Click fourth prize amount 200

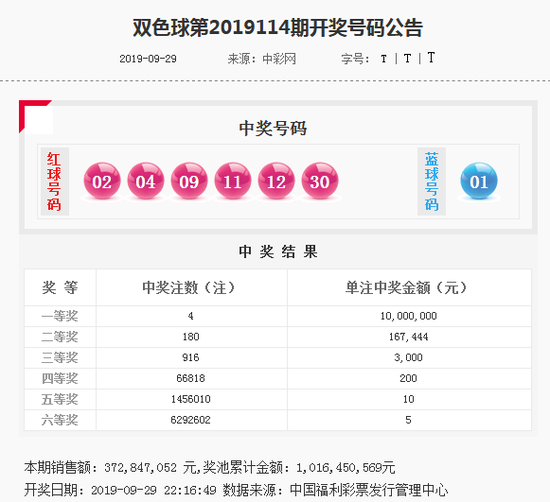[409, 378]
